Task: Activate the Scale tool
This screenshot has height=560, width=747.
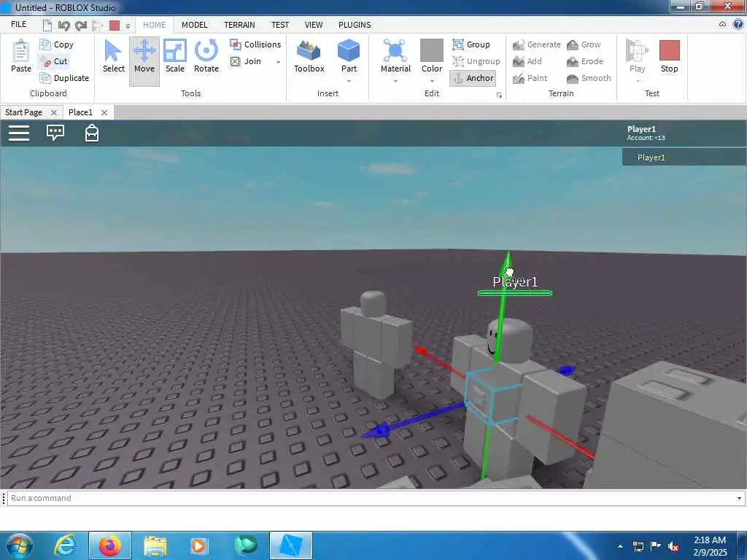Action: click(x=175, y=56)
